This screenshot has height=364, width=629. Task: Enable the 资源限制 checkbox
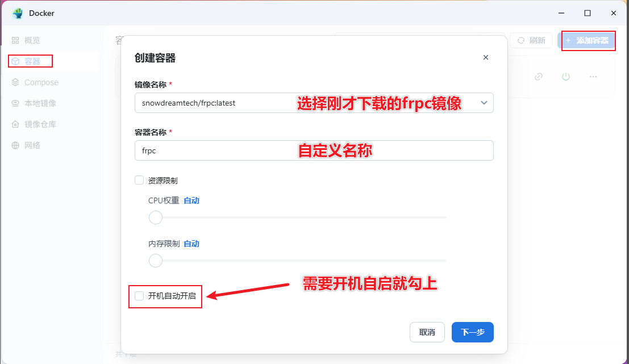[x=139, y=181]
